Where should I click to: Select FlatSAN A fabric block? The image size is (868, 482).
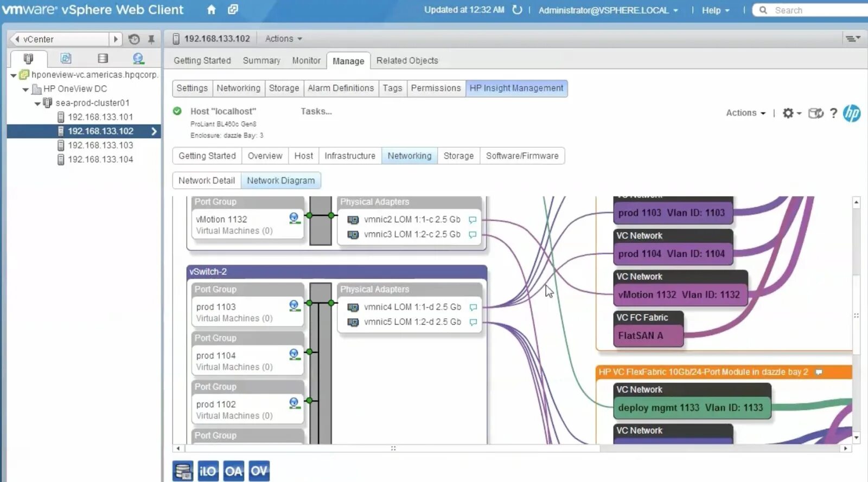click(648, 336)
